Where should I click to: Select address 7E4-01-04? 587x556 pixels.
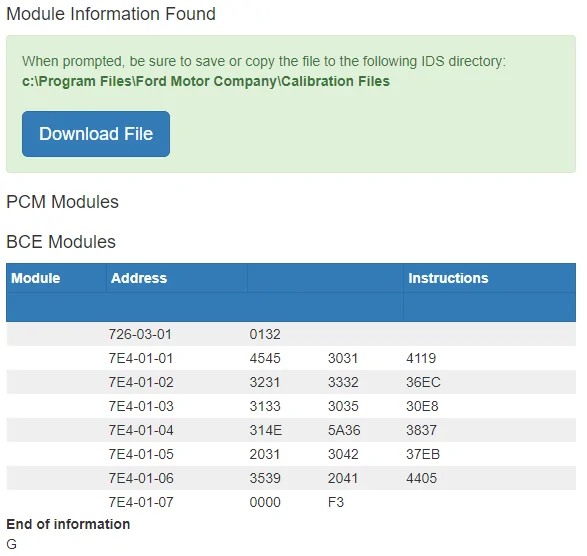141,430
